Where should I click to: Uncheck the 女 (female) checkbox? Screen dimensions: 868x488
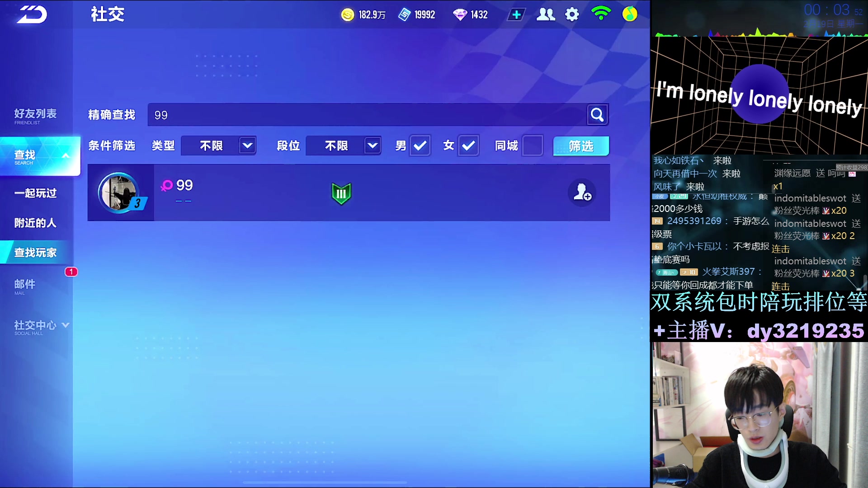468,145
